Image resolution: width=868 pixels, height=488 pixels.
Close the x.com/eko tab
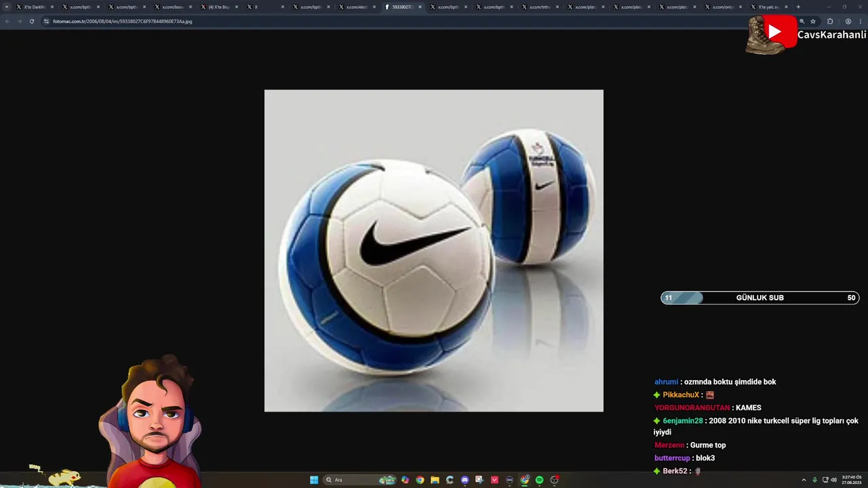[374, 7]
